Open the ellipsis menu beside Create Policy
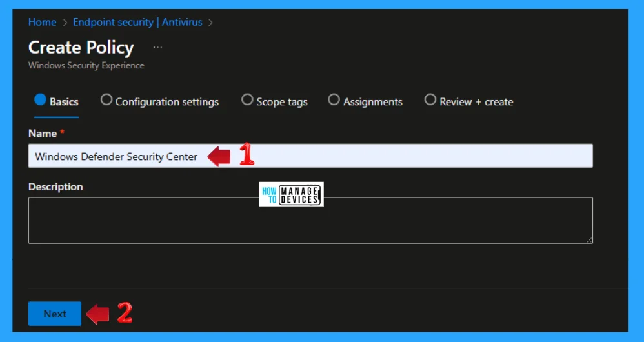This screenshot has height=342, width=644. click(x=157, y=48)
